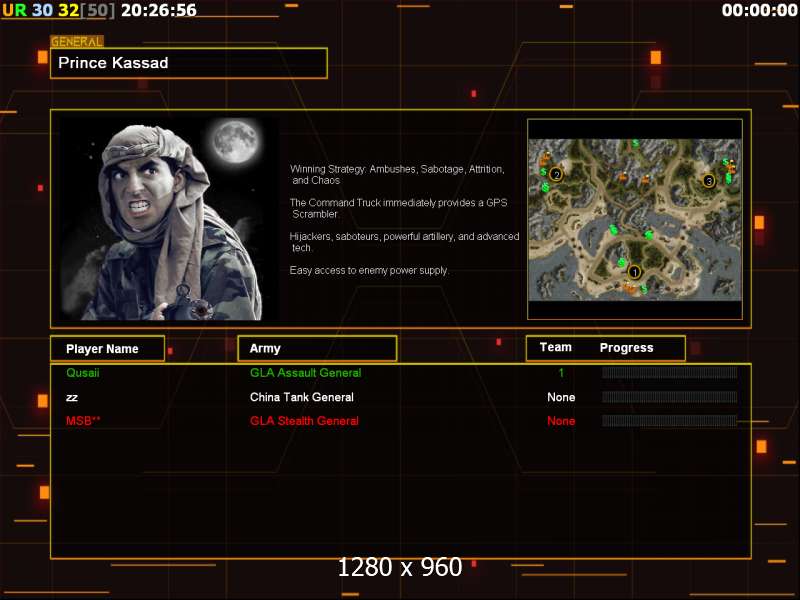Click the Player Name column header
Screen dimensions: 800x600
coord(107,348)
